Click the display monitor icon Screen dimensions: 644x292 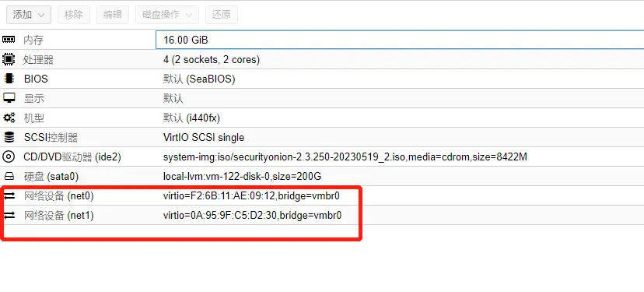[x=9, y=98]
